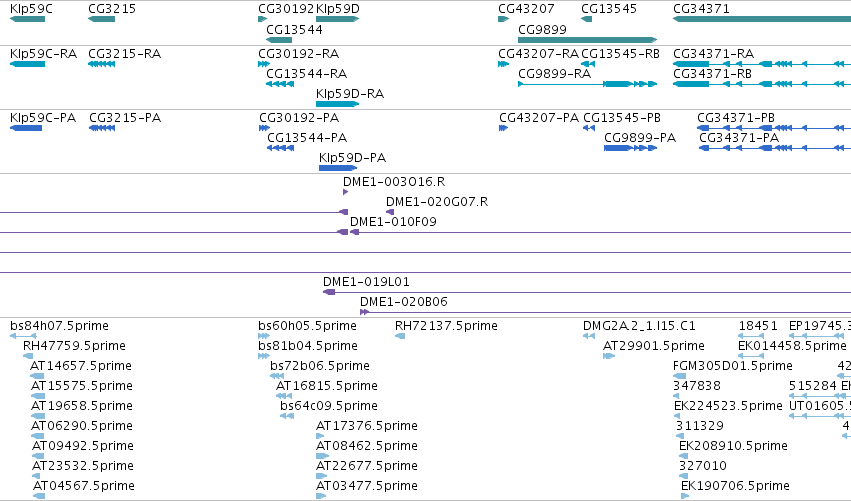The height and width of the screenshot is (501, 851).
Task: Click the CG34371-PB protein label
Action: [736, 118]
